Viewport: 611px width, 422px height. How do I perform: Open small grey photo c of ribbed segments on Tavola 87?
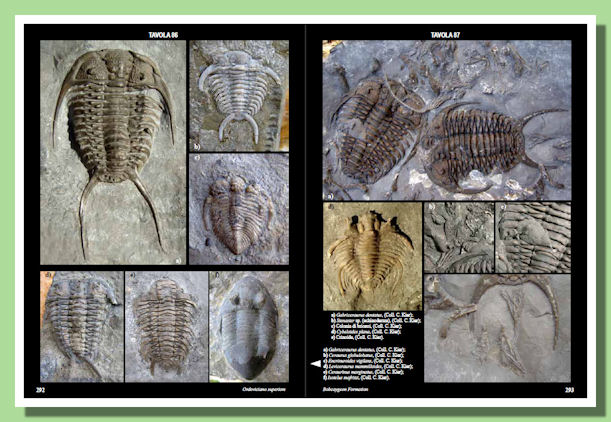[x=533, y=237]
